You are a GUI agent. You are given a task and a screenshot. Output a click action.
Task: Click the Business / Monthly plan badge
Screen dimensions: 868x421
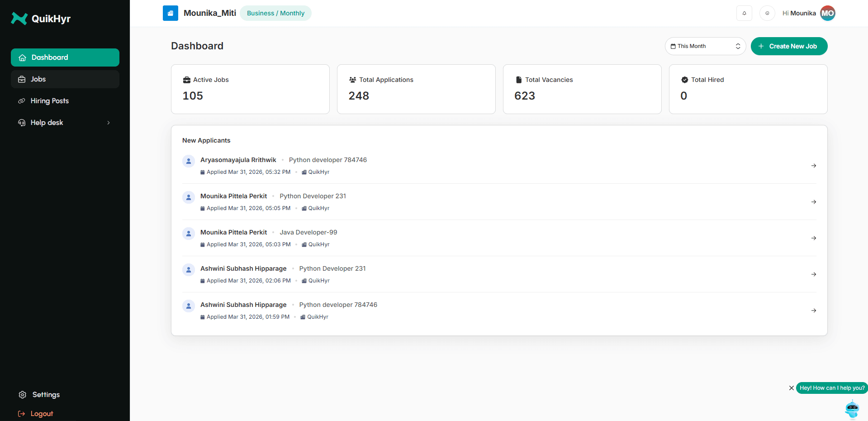click(275, 13)
